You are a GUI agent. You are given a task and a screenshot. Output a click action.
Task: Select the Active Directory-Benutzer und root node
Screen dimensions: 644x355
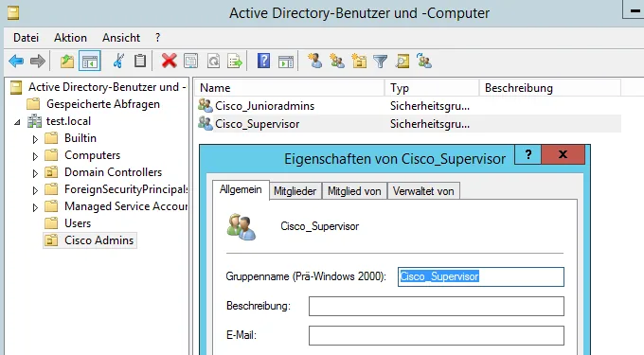[x=107, y=87]
